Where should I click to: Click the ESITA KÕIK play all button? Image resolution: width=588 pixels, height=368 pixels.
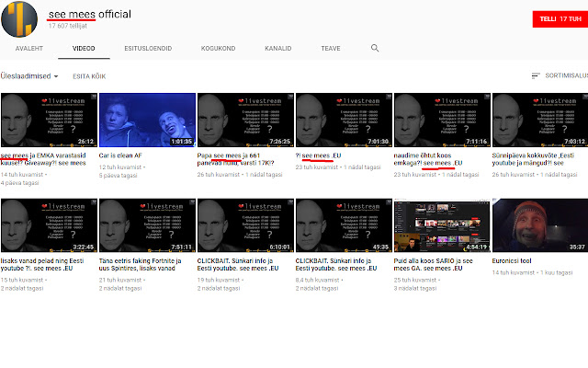[x=88, y=76]
